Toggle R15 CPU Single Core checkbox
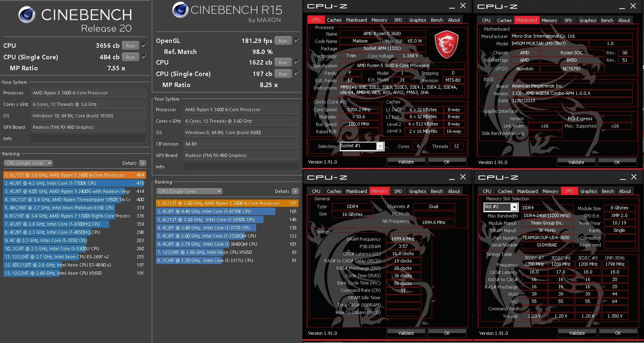The width and height of the screenshot is (644, 343). click(297, 74)
